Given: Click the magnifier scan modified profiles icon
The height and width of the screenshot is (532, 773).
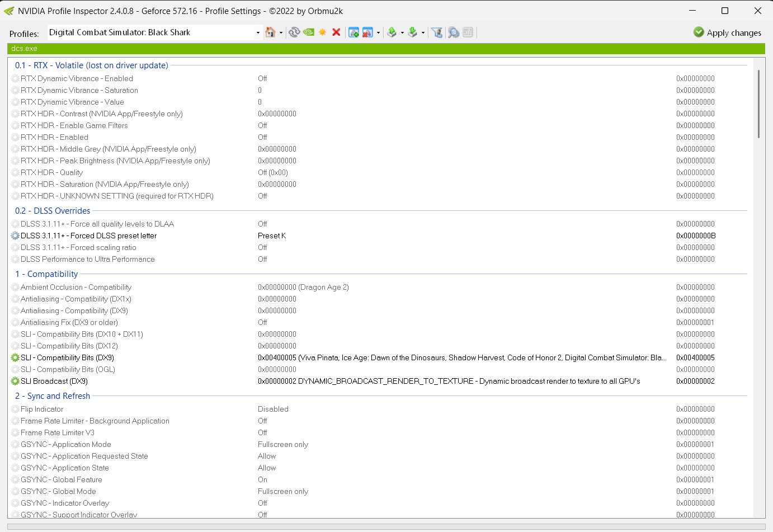Looking at the screenshot, I should [x=454, y=32].
